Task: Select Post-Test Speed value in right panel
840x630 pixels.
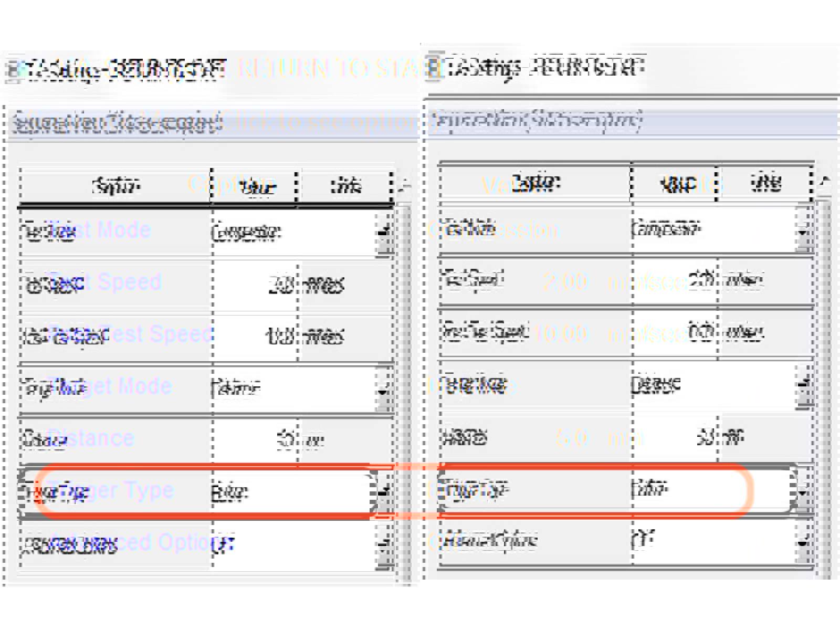Action: [x=675, y=332]
